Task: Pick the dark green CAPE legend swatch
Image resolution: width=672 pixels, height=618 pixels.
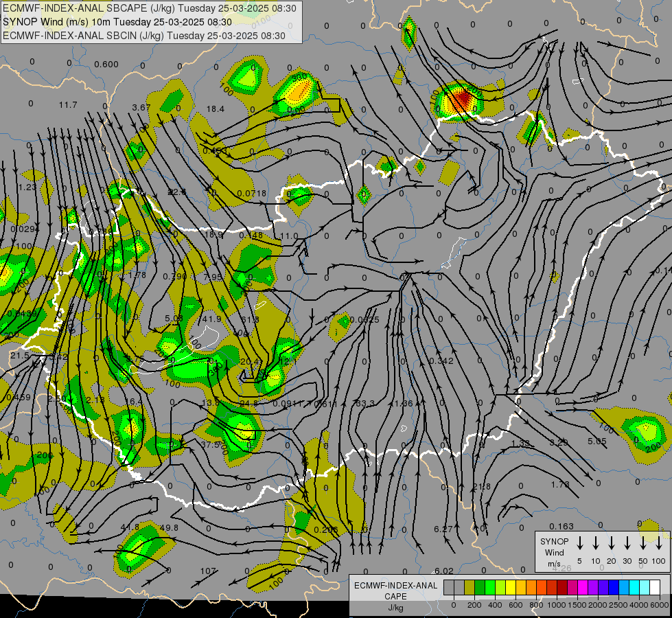Action: (x=480, y=587)
